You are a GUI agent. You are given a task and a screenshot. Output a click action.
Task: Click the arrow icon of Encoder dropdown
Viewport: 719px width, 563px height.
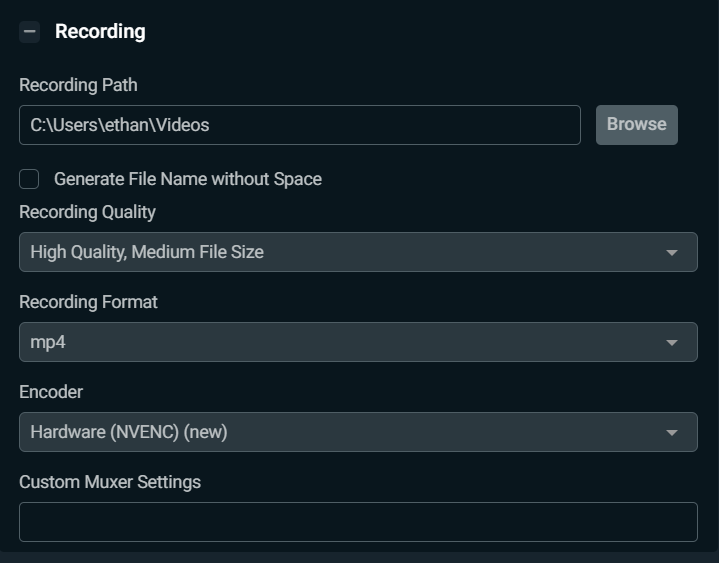[672, 433]
